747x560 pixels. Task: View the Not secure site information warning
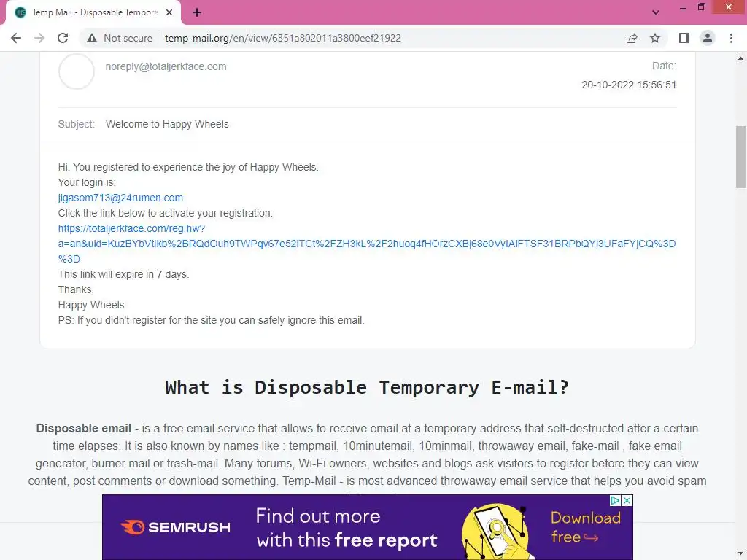[120, 38]
